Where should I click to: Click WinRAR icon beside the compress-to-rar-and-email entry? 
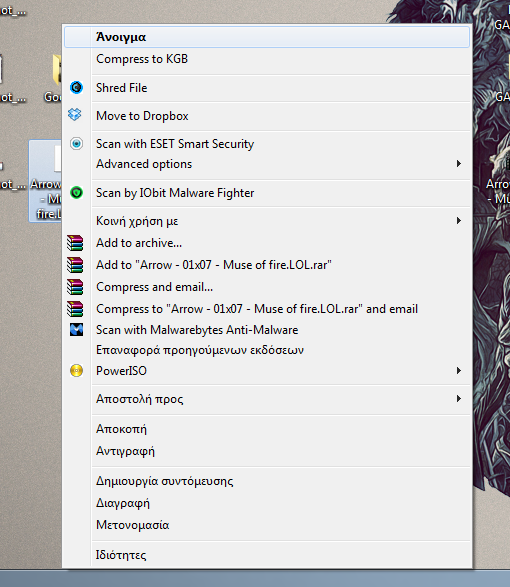pyautogui.click(x=75, y=309)
